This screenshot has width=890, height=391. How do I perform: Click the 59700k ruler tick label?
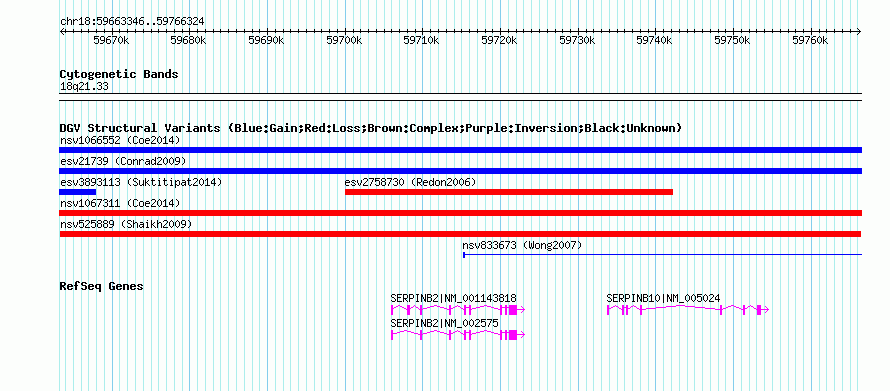tap(345, 40)
